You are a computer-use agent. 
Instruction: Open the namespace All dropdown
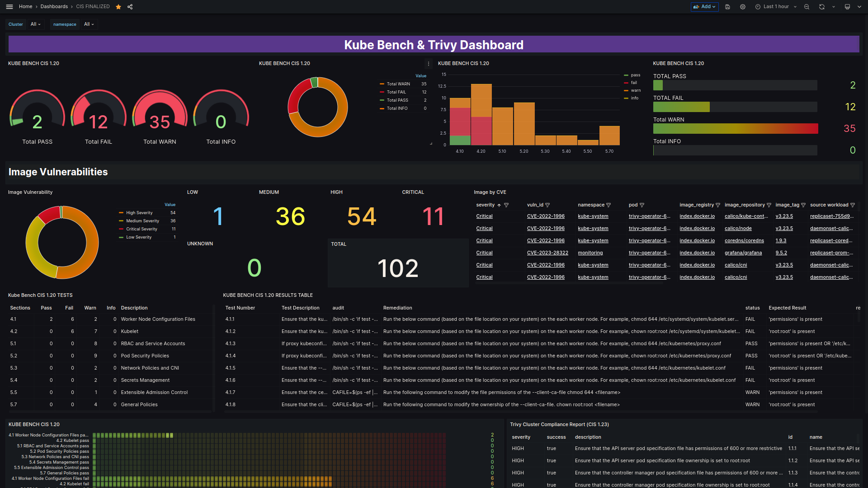pos(89,24)
